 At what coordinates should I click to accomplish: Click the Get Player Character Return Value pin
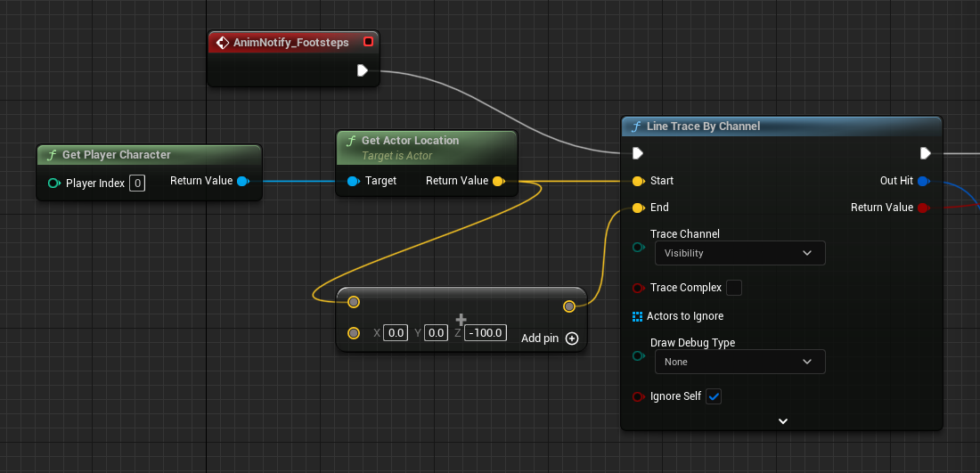pyautogui.click(x=242, y=182)
